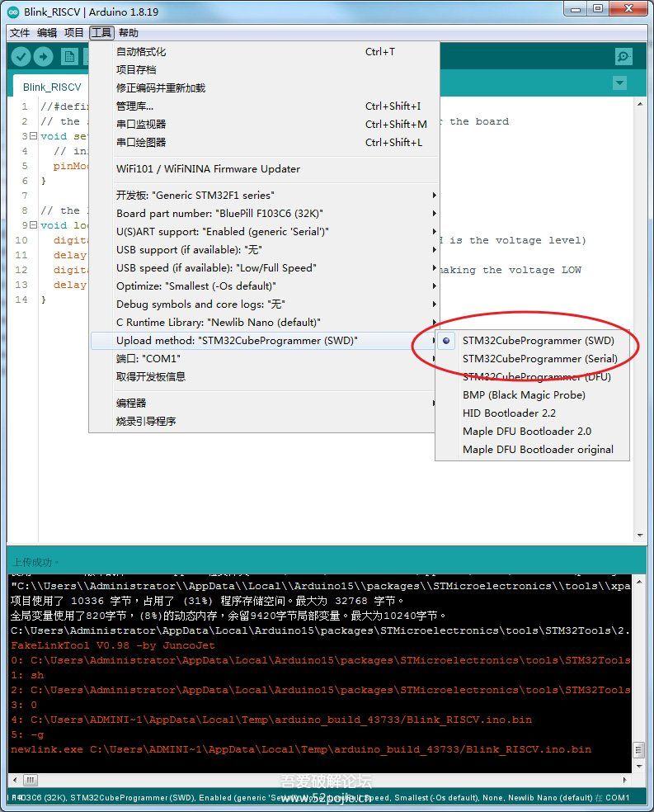Switch to the Blink_RISCV sketch tab
The image size is (654, 812).
[x=52, y=87]
